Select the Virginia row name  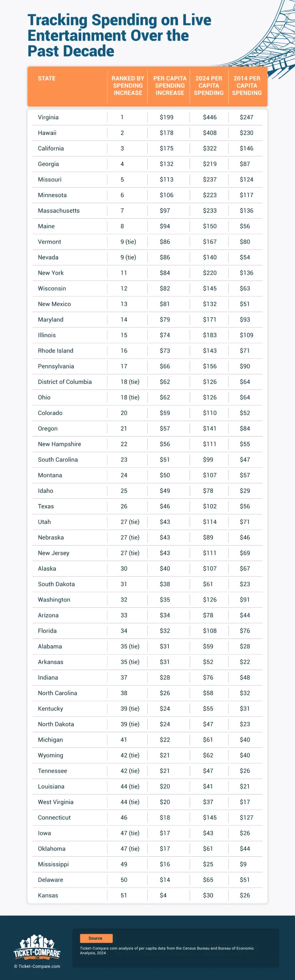pyautogui.click(x=48, y=118)
